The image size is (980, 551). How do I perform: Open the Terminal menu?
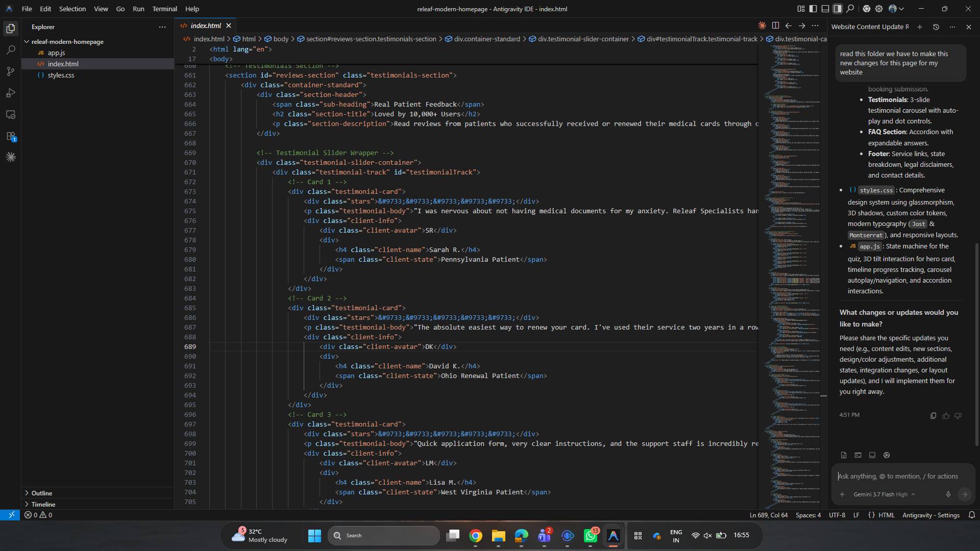point(164,9)
